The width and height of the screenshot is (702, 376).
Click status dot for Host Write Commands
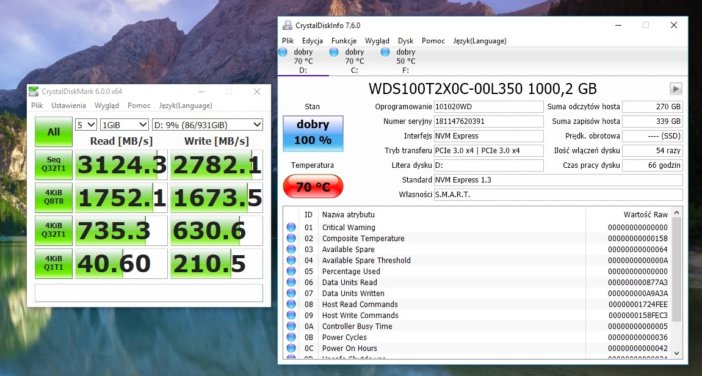tap(291, 315)
